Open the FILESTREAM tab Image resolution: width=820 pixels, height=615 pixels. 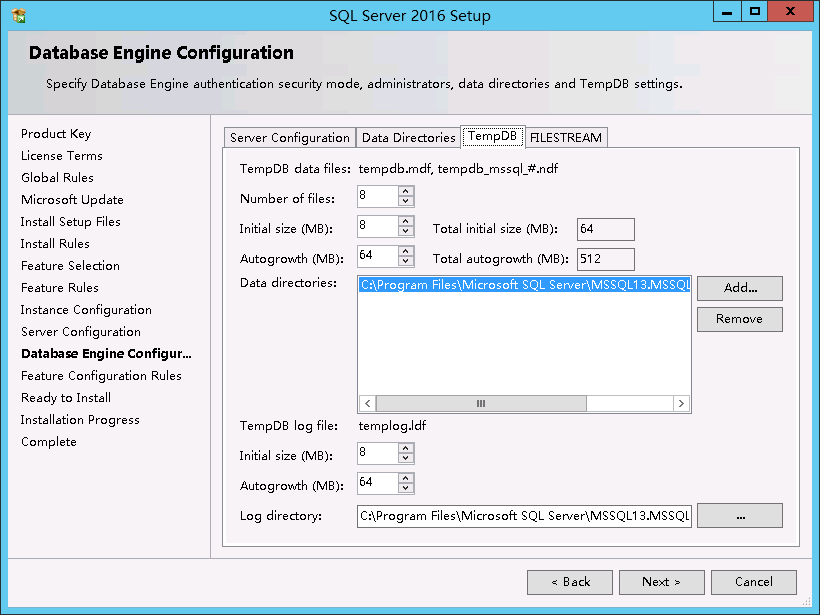[x=566, y=138]
